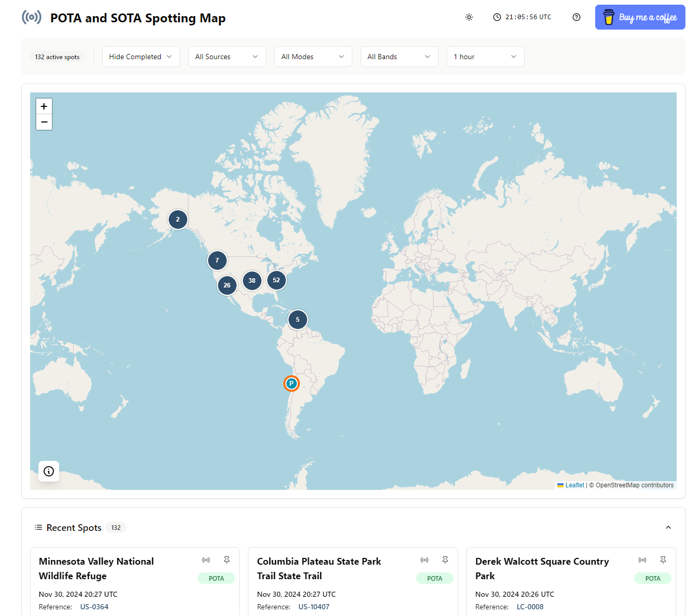Select the POTA marker in South America

[292, 384]
